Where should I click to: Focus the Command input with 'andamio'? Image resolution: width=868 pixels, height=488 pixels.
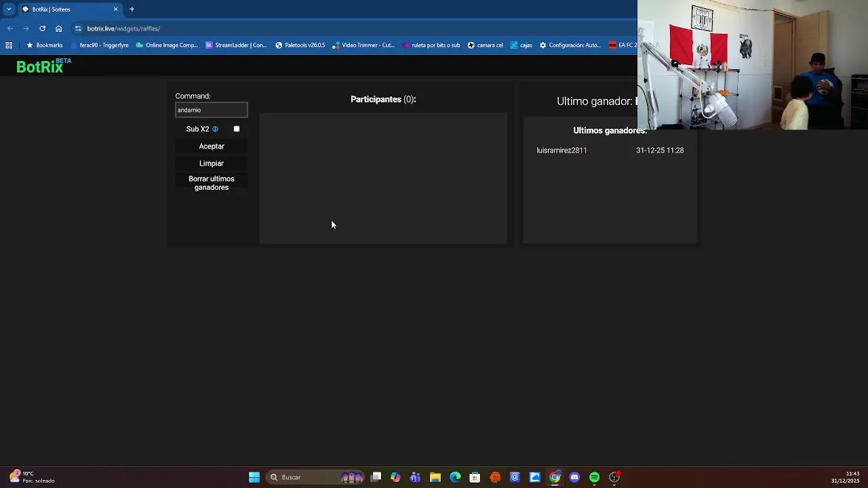[212, 110]
